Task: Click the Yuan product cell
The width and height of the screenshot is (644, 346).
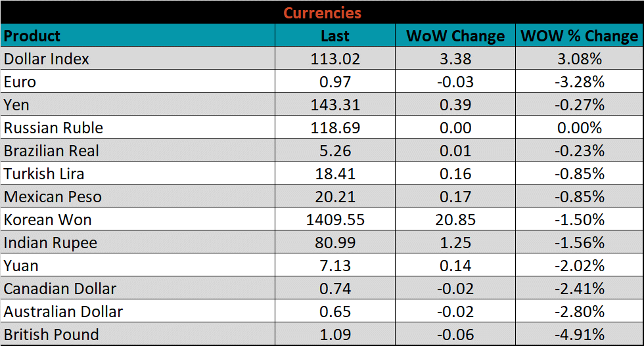Action: click(x=21, y=266)
